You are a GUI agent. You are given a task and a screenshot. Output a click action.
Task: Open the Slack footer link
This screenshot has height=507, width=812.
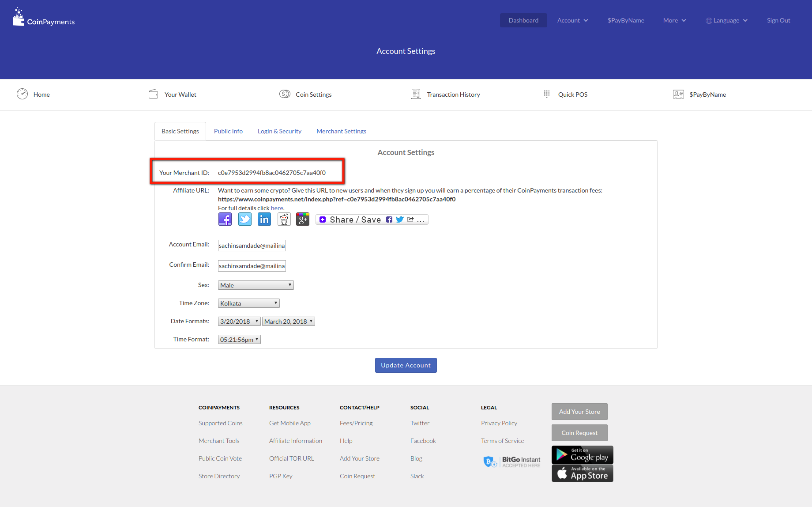click(x=417, y=476)
